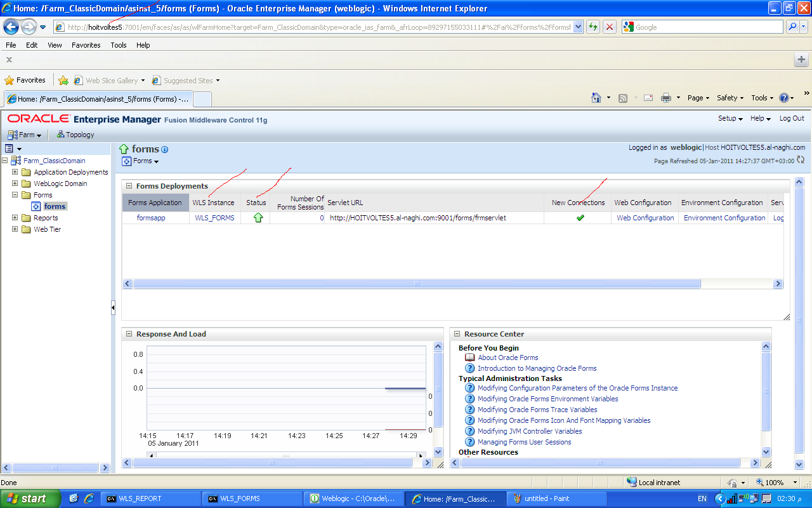812x508 pixels.
Task: Collapse the Response And Load panel
Action: coord(129,334)
